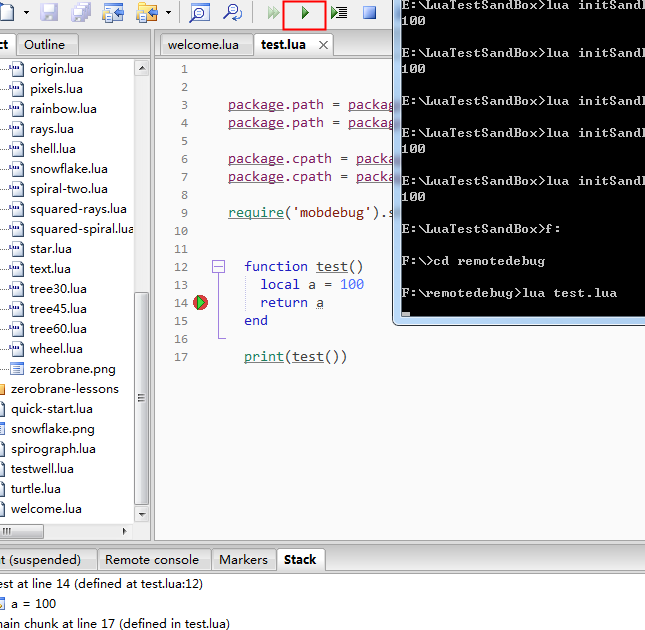Click the Save file floppy disk icon
This screenshot has width=645, height=630.
tap(48, 13)
